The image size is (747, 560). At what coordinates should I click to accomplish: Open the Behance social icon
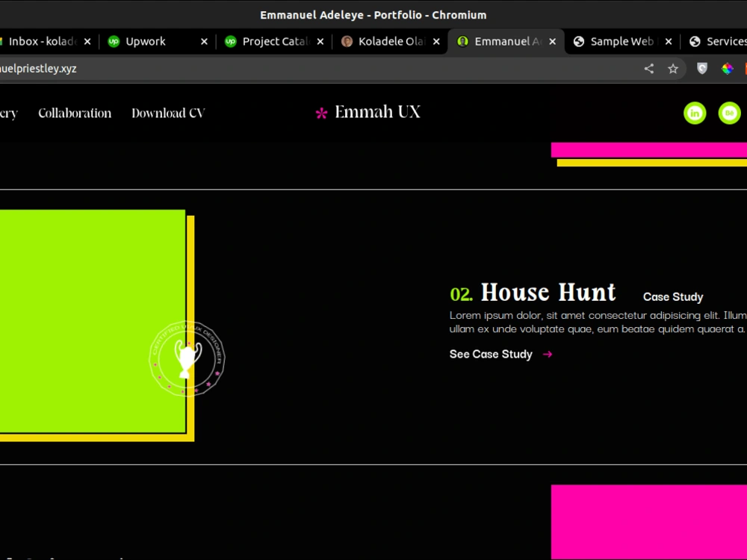pyautogui.click(x=729, y=113)
